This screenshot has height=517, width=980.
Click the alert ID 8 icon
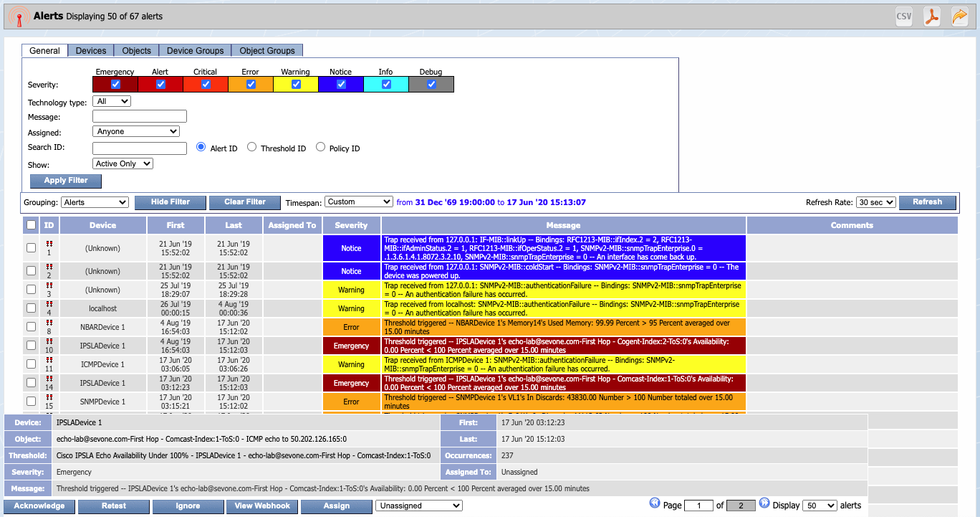tap(49, 323)
